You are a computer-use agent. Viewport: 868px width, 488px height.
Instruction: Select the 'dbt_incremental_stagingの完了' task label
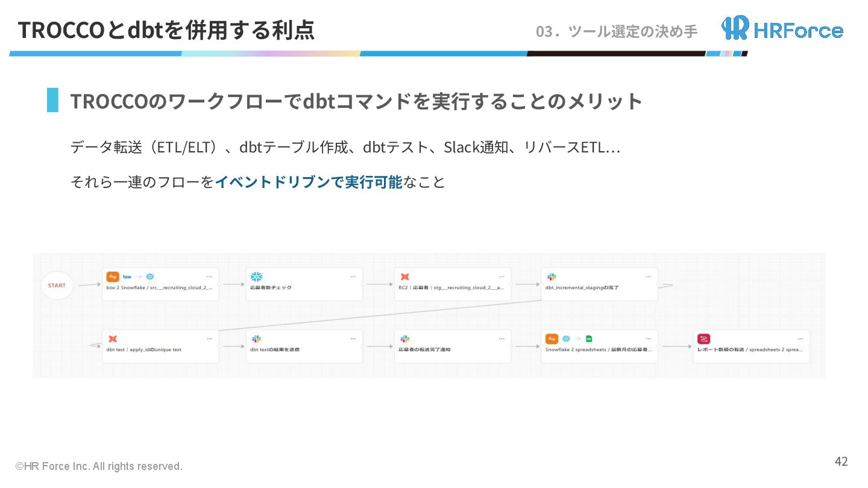[x=582, y=288]
